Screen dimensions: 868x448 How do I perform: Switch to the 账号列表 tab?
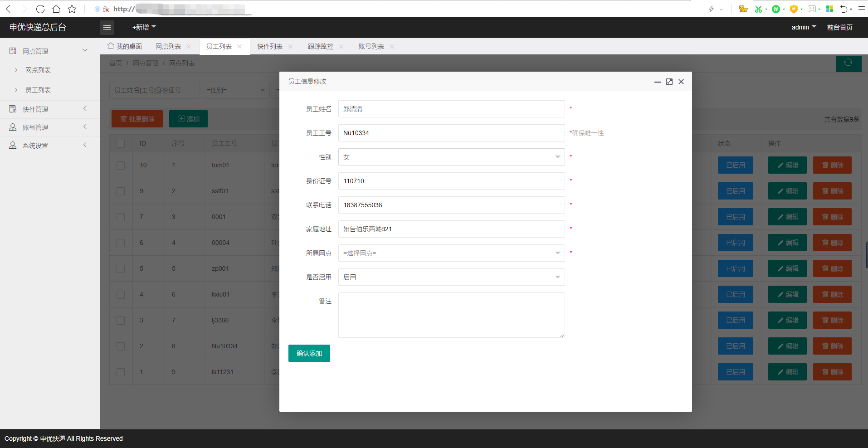(371, 47)
